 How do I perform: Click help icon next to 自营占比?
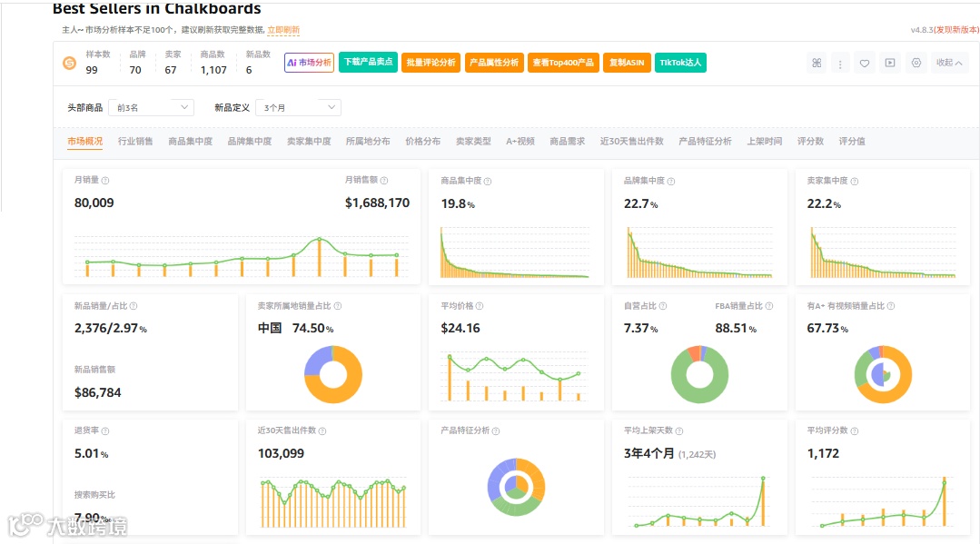click(662, 306)
